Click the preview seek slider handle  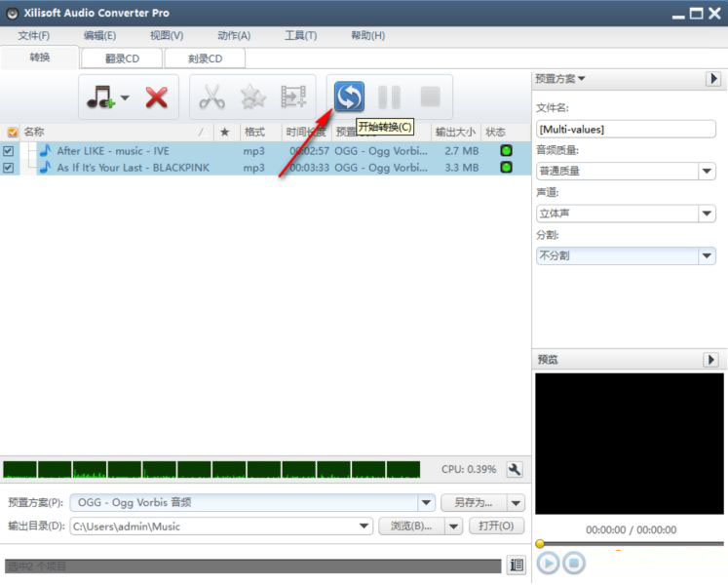pos(540,543)
